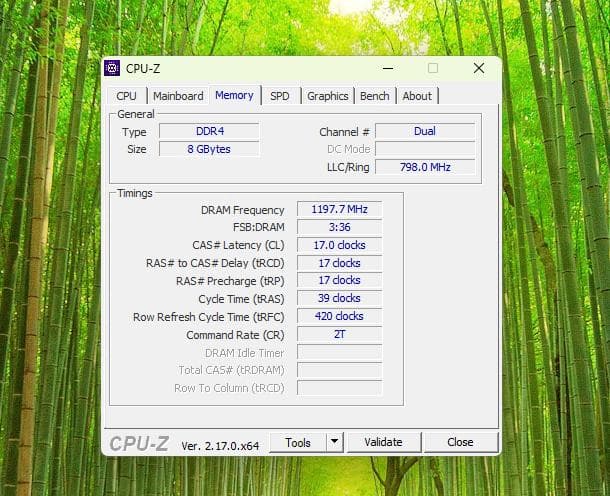
Task: Go to the About tab
Action: (417, 96)
